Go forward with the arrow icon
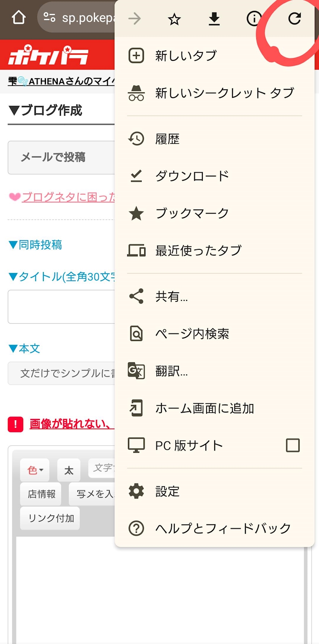This screenshot has height=644, width=319. (135, 18)
